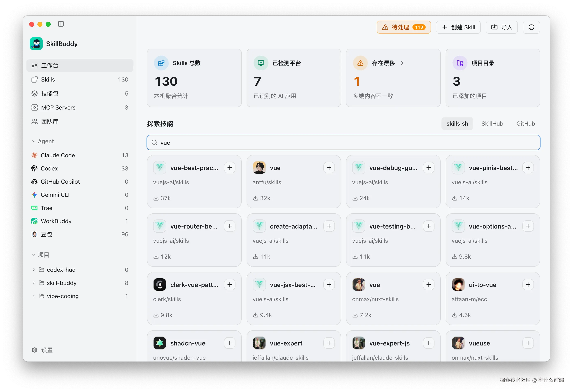The width and height of the screenshot is (573, 392).
Task: Select 豆包 agent
Action: [80, 234]
